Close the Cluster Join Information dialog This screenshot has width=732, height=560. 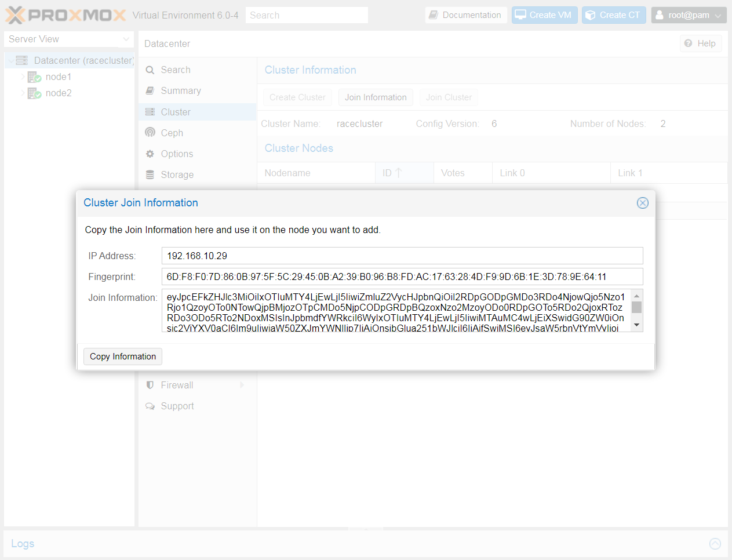[643, 203]
